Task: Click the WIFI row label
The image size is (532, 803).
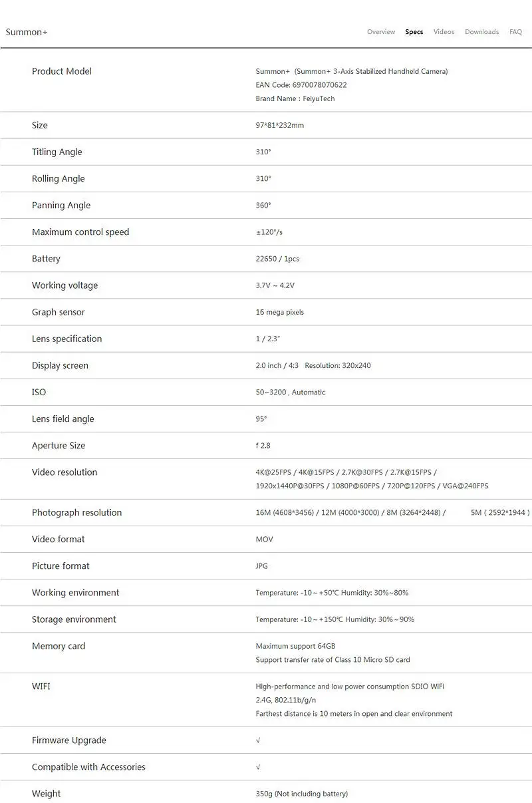Action: pyautogui.click(x=41, y=686)
